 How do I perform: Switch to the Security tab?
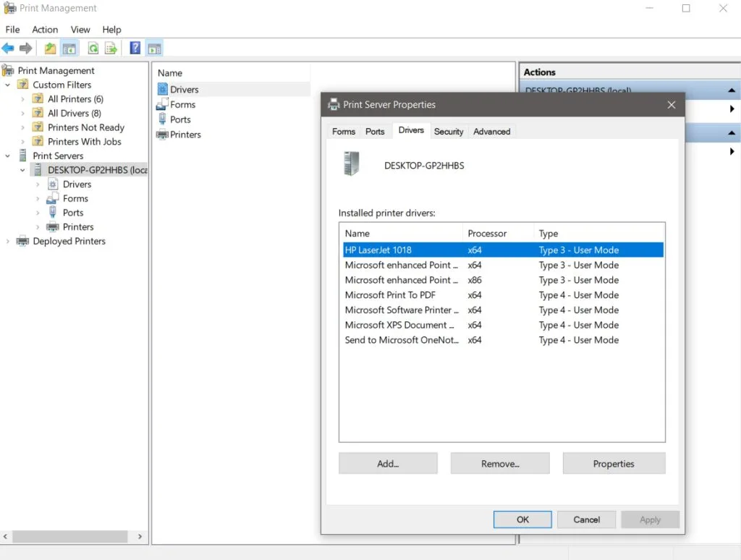[449, 132]
